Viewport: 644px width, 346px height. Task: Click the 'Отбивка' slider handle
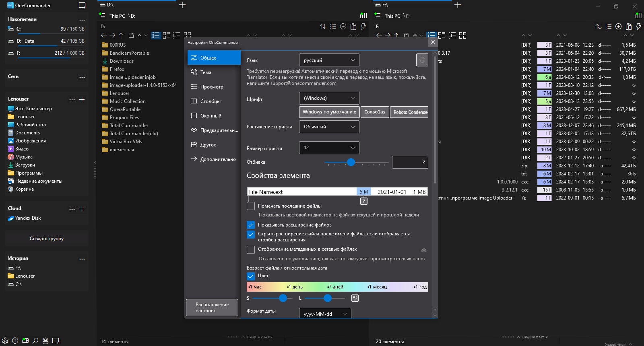[x=351, y=162]
